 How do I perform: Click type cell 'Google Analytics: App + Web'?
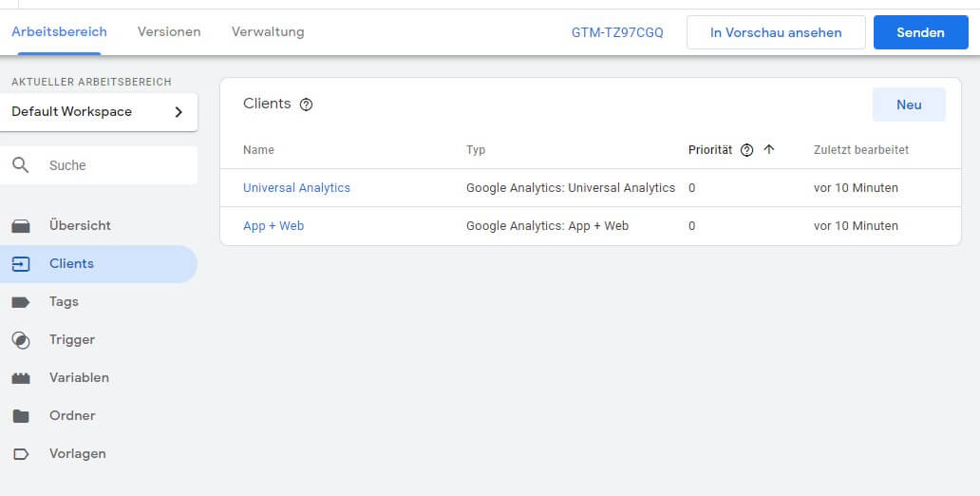[x=548, y=226]
